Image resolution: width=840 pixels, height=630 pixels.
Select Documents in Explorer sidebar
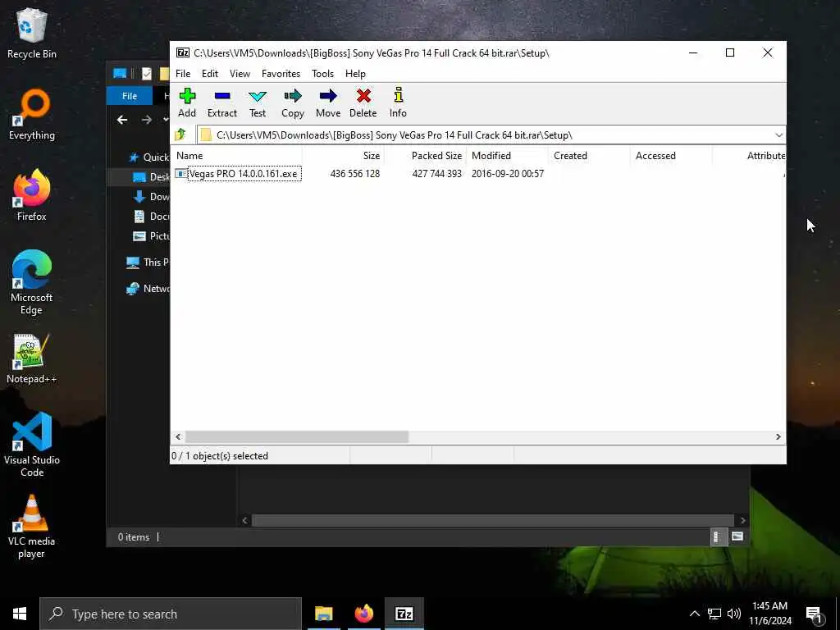click(151, 217)
